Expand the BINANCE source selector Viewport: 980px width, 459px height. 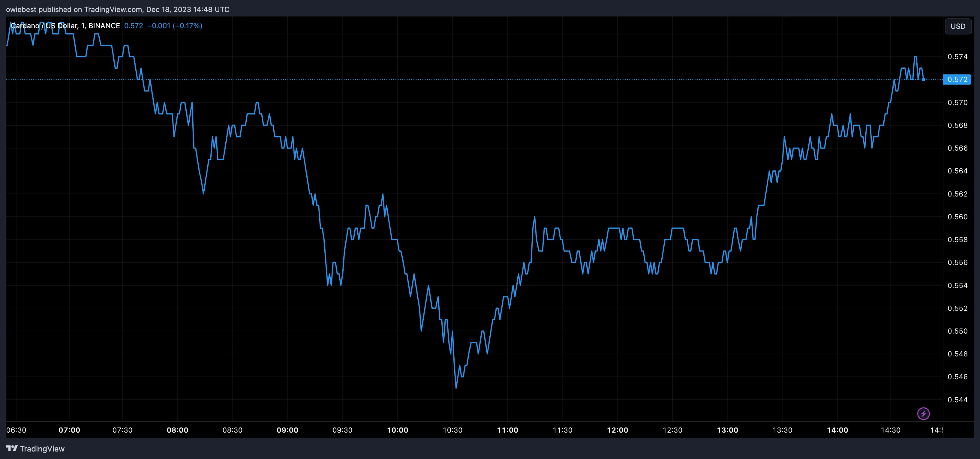pyautogui.click(x=104, y=25)
